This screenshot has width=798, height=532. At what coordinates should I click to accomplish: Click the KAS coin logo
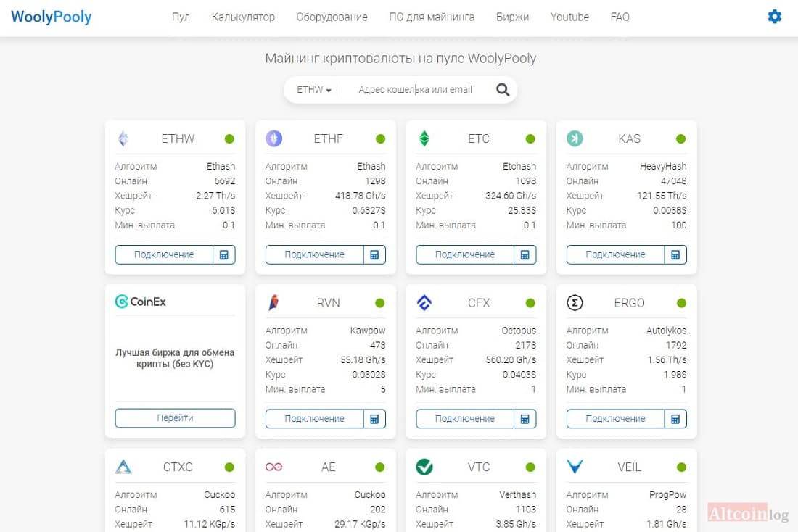575,138
